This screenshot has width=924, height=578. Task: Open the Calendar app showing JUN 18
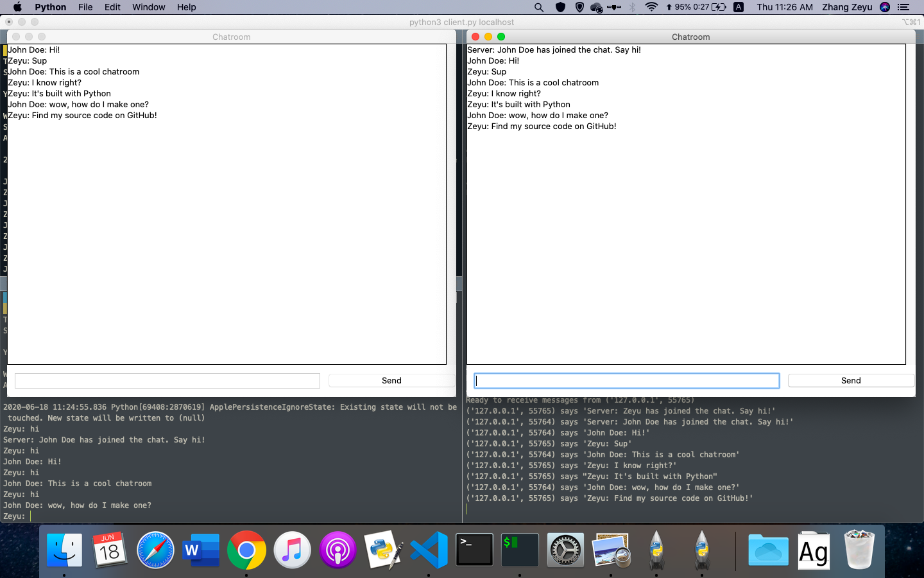[x=110, y=550]
